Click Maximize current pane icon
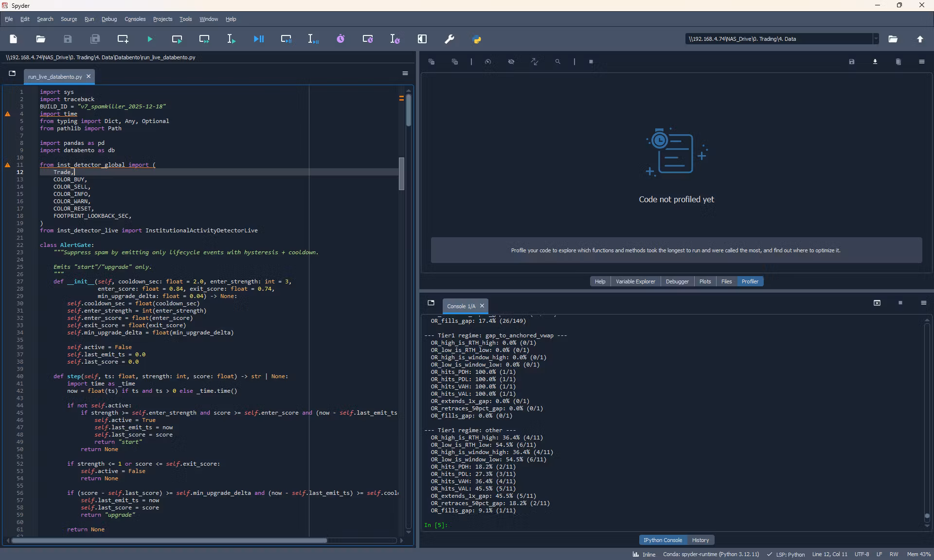This screenshot has height=560, width=934. coord(422,39)
